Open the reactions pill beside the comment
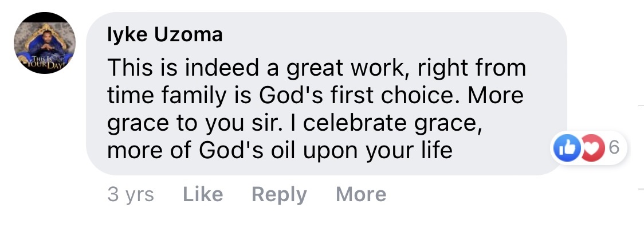The image size is (644, 227). (588, 148)
